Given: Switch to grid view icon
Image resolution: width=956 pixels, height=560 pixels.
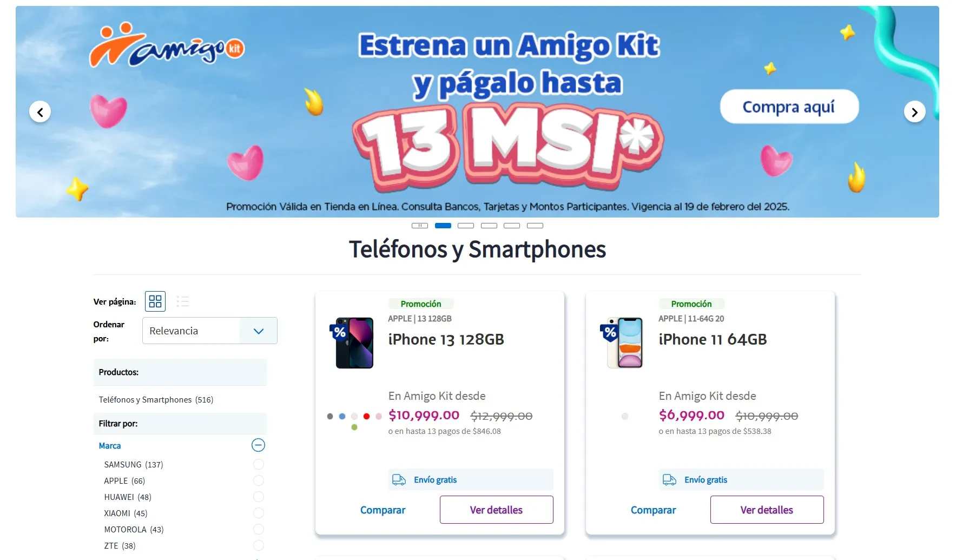Looking at the screenshot, I should tap(155, 301).
